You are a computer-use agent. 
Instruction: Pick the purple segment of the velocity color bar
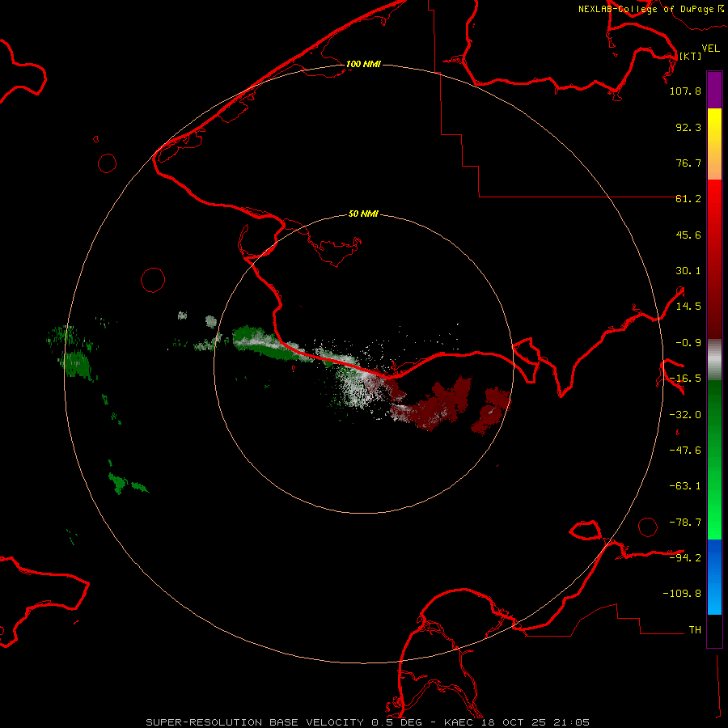tap(714, 90)
